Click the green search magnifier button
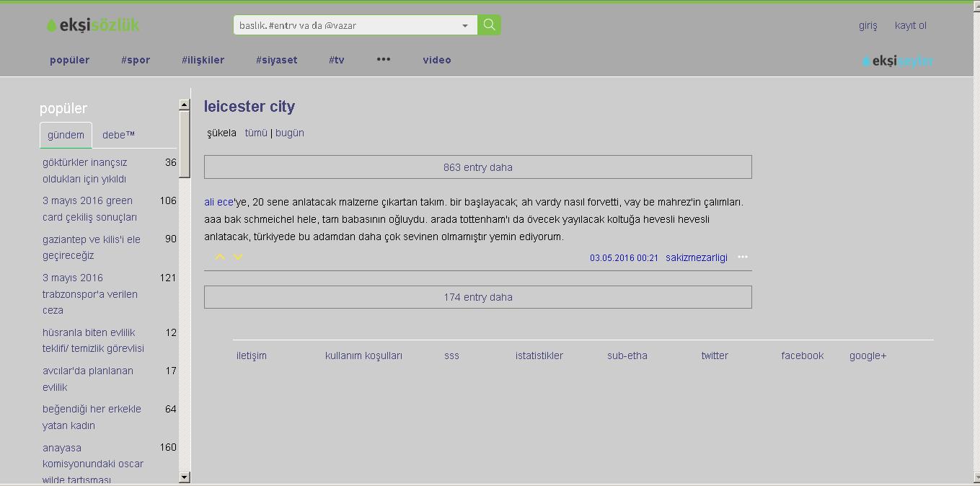This screenshot has height=486, width=980. [x=489, y=25]
